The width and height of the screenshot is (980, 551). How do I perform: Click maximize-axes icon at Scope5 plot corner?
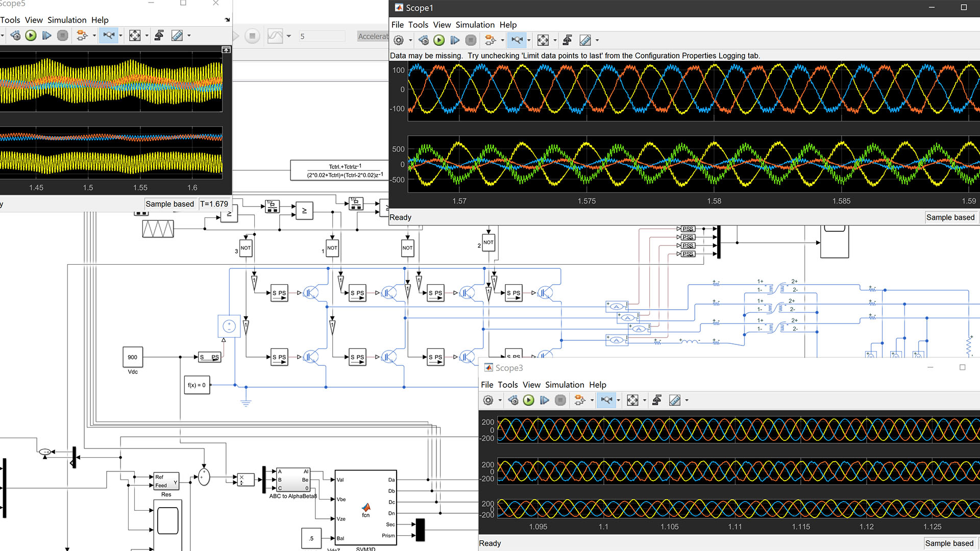tap(226, 50)
